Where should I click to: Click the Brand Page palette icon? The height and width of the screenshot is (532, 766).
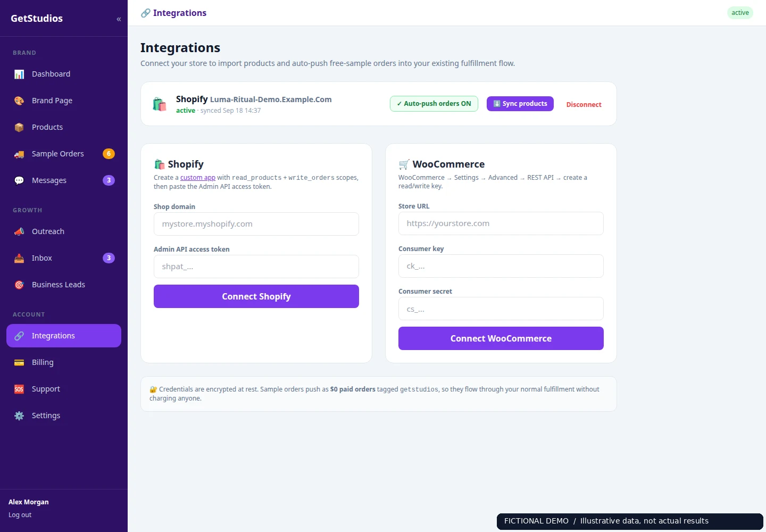click(x=19, y=101)
